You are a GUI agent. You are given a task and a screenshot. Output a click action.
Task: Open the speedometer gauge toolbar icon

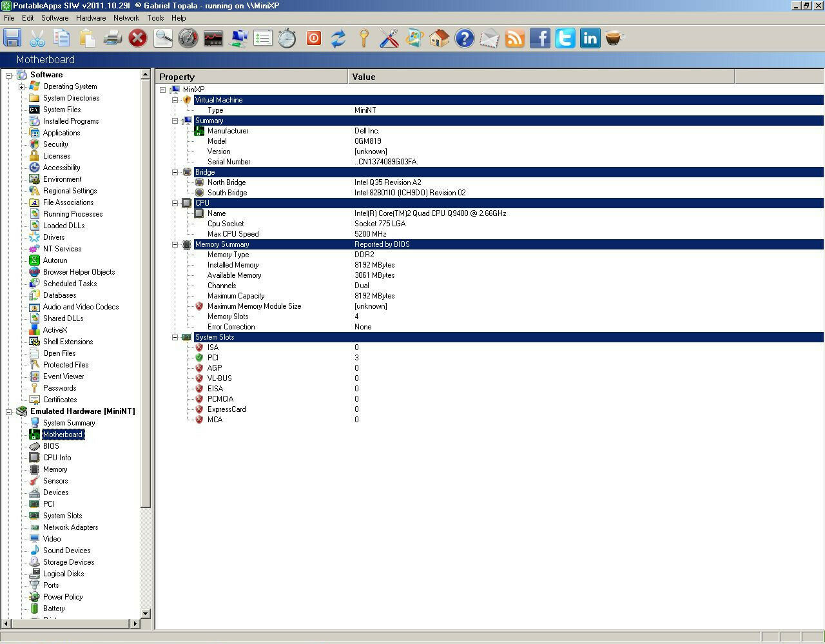188,38
